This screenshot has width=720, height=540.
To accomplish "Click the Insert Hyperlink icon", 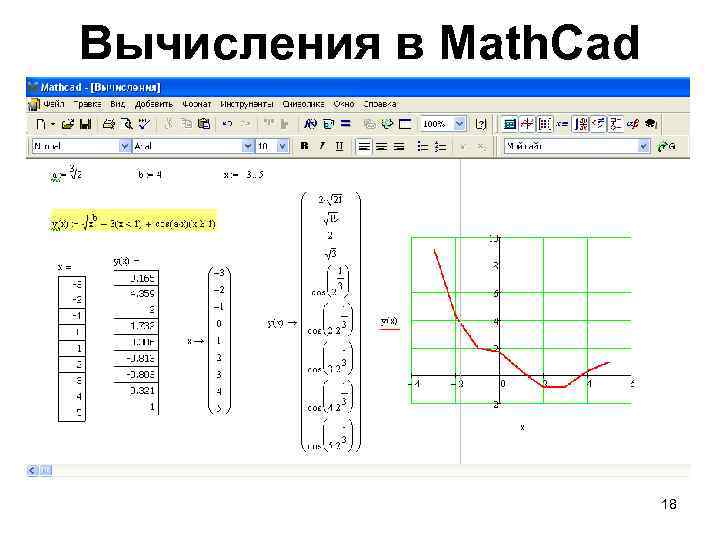I will [369, 124].
